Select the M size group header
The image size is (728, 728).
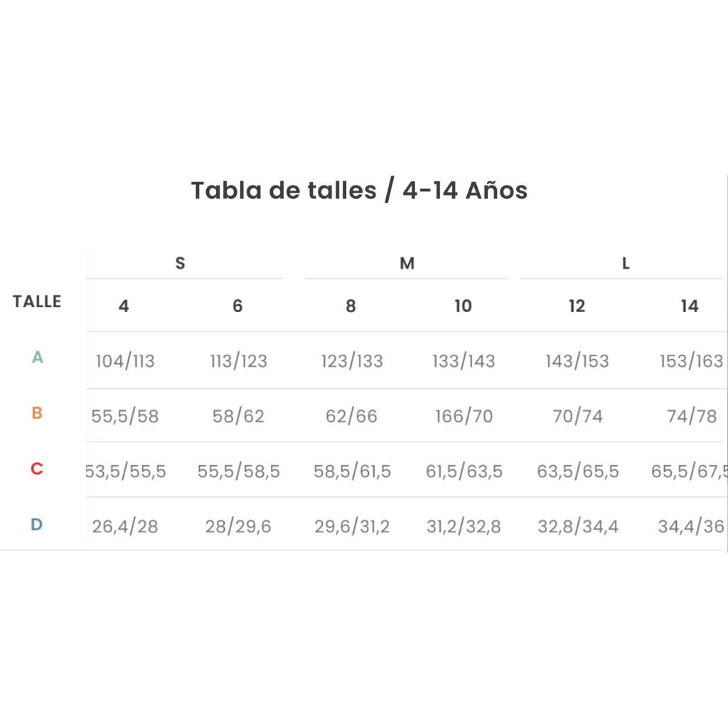pos(407,263)
